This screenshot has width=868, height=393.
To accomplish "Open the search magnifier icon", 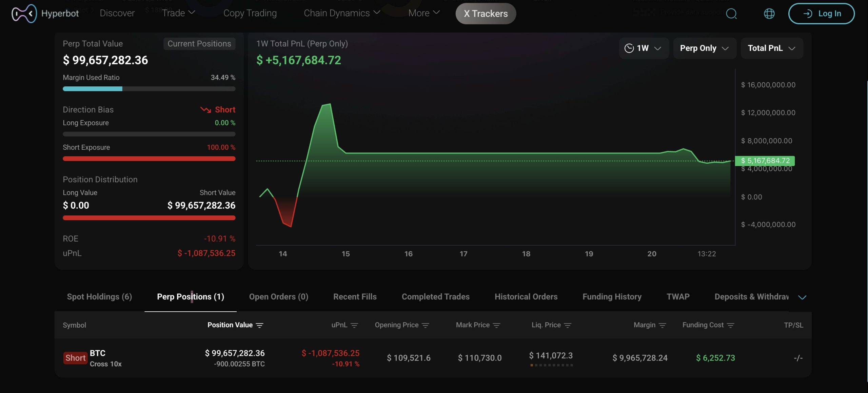I will click(x=731, y=14).
